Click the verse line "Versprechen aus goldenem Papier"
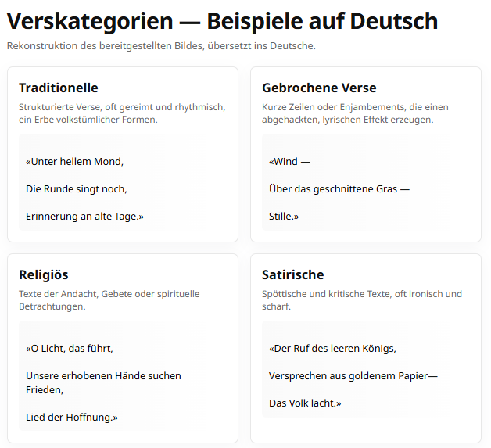The image size is (491, 448). point(353,375)
